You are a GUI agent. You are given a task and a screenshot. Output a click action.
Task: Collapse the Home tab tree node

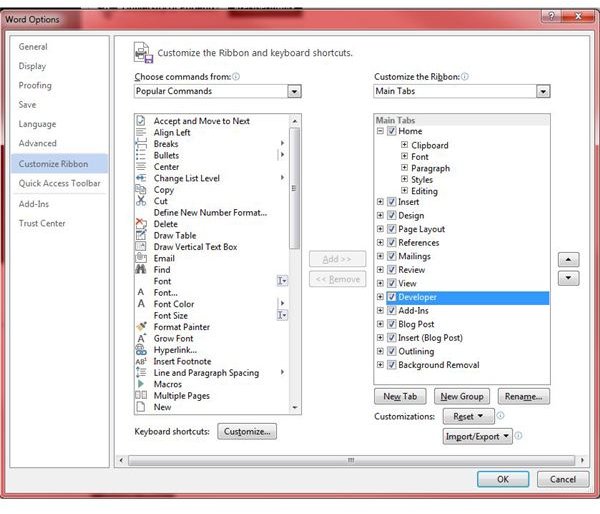pos(380,131)
